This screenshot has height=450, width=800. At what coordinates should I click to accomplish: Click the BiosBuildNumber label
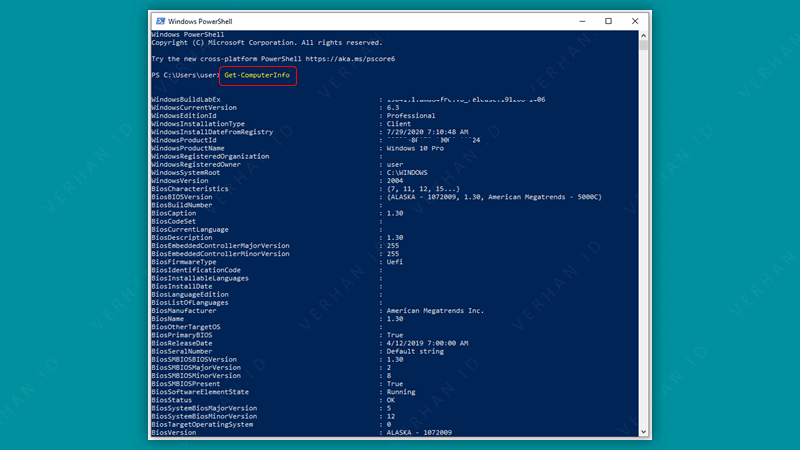click(182, 205)
